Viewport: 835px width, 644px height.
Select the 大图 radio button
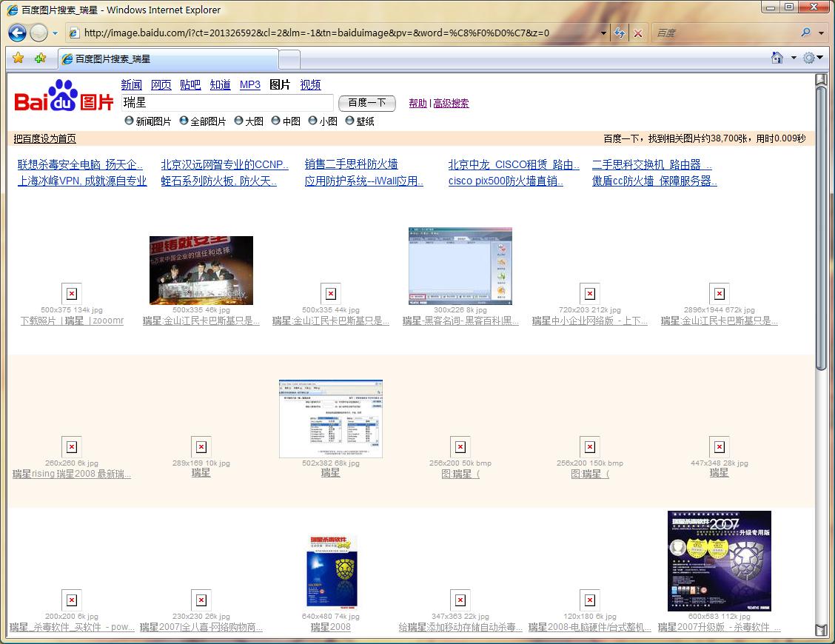pyautogui.click(x=238, y=121)
